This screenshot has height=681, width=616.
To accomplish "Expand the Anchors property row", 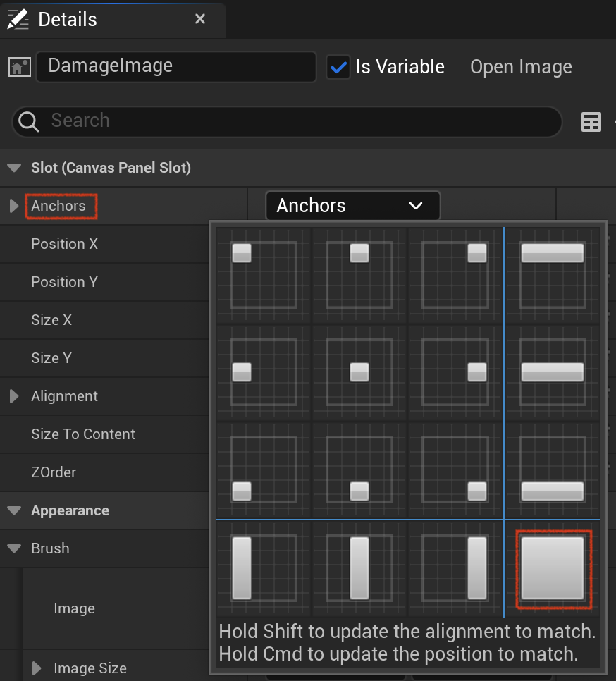I will 14,206.
